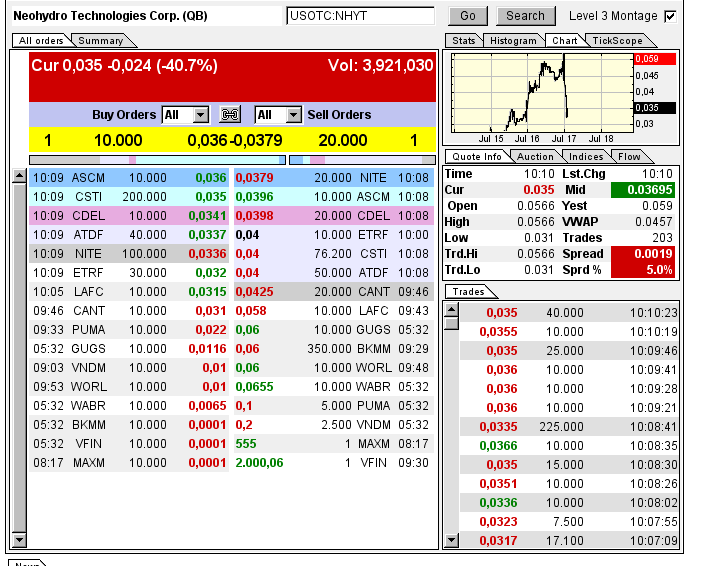
Task: Click the Go button
Action: 468,16
